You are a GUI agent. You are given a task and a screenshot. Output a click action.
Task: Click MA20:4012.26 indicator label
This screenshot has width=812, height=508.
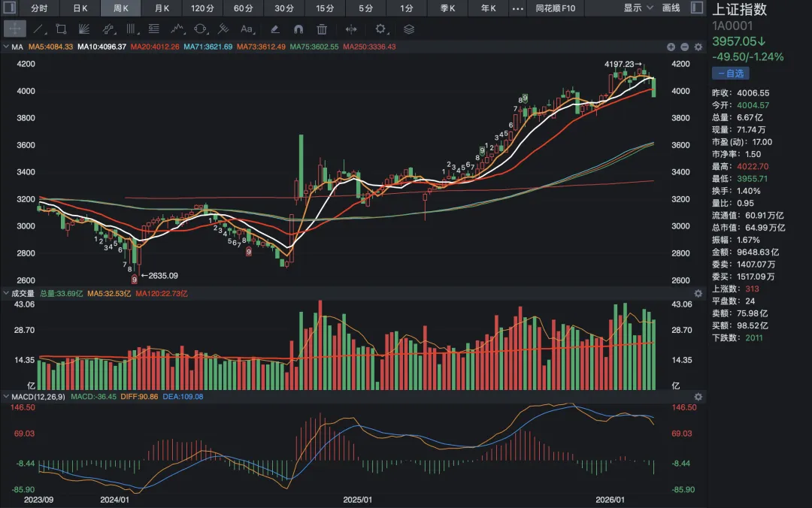tap(155, 47)
